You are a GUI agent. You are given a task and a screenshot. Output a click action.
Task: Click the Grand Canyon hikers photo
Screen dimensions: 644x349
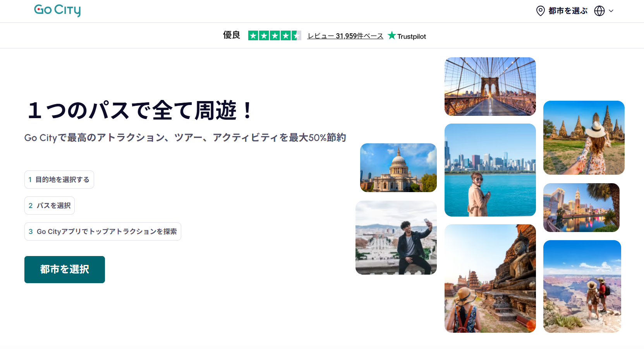[x=582, y=286]
